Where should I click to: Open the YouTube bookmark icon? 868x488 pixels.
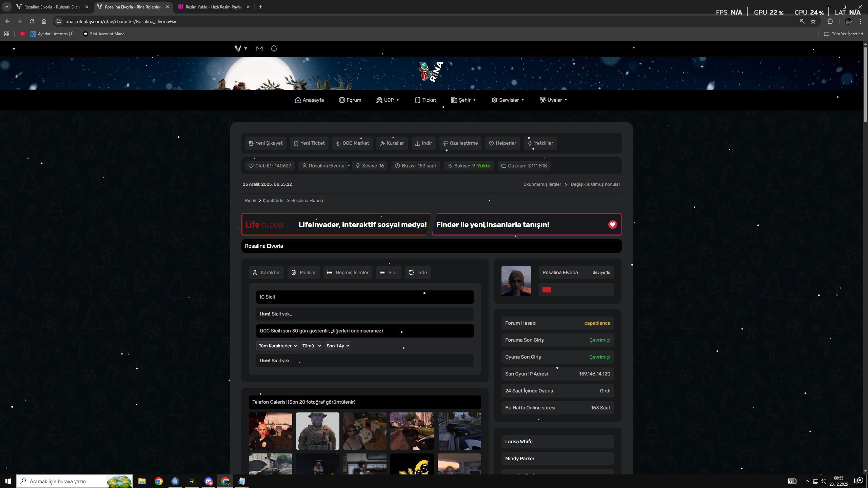point(22,34)
